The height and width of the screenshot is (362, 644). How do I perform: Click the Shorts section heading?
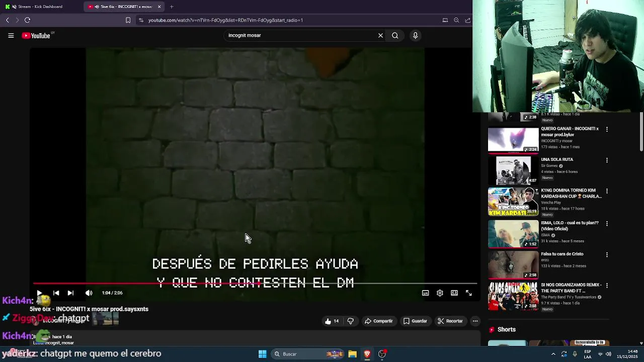[507, 330]
